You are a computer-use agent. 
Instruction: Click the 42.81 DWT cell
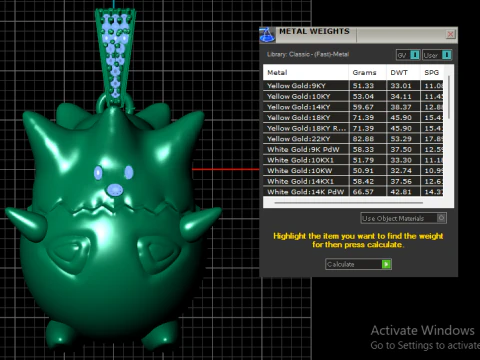(x=403, y=192)
